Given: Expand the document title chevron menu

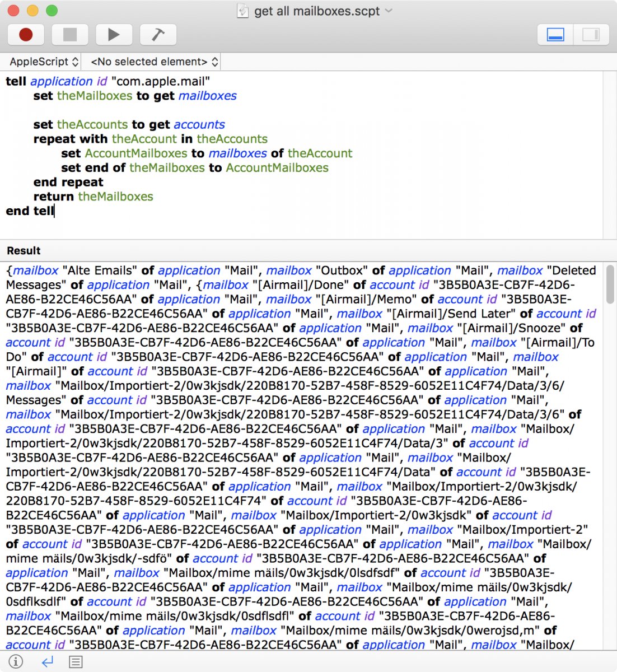Looking at the screenshot, I should [x=389, y=11].
